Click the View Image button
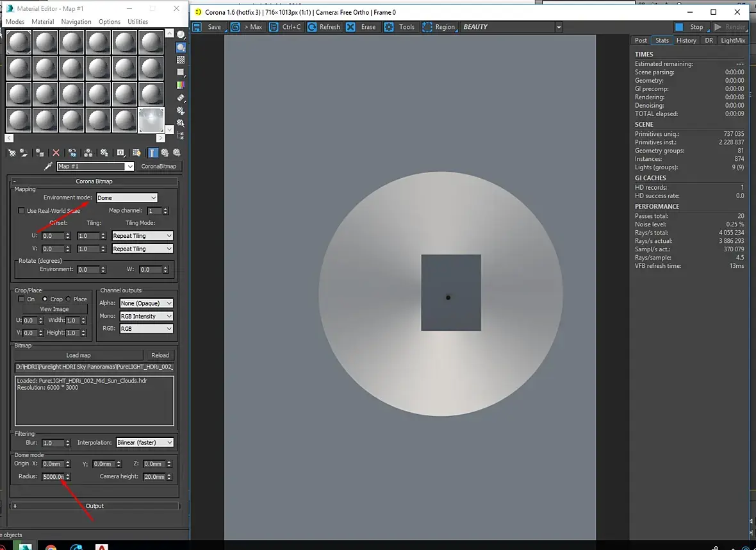The image size is (756, 550). pyautogui.click(x=54, y=309)
